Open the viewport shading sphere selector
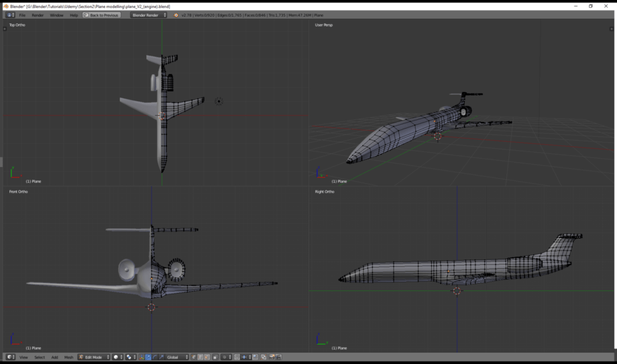The image size is (617, 364). [118, 357]
